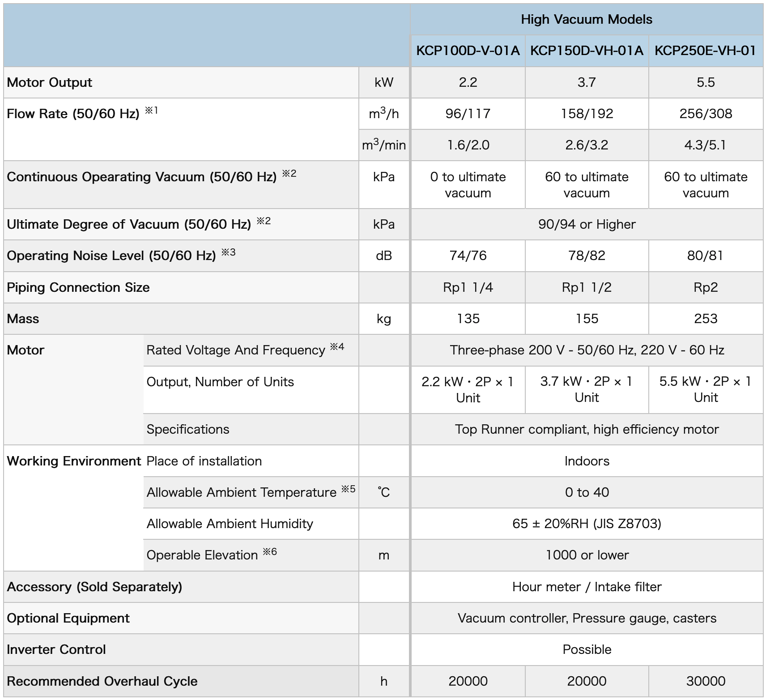Click the KCP100D-V-01A model column header
This screenshot has height=700, width=766.
(468, 51)
